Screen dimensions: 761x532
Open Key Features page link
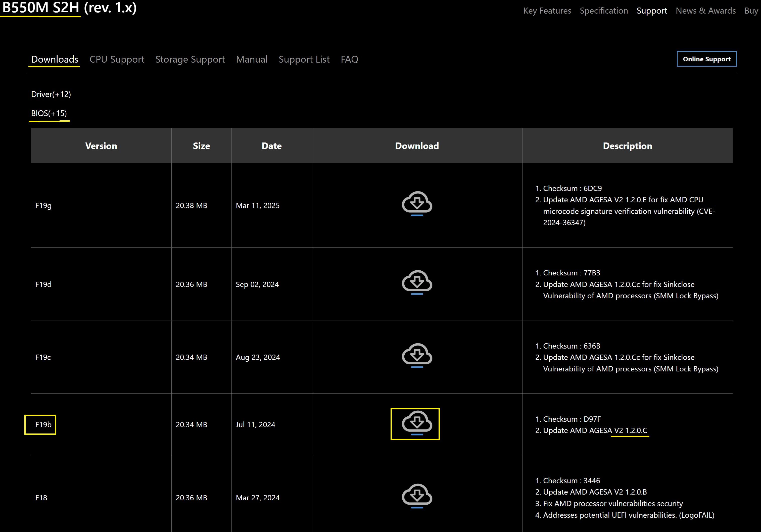547,11
